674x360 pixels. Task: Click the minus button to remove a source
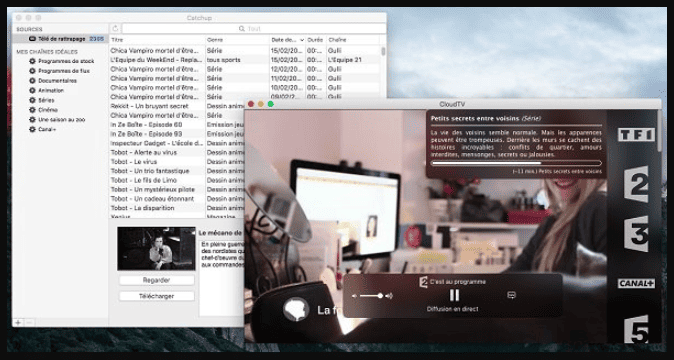coord(29,322)
